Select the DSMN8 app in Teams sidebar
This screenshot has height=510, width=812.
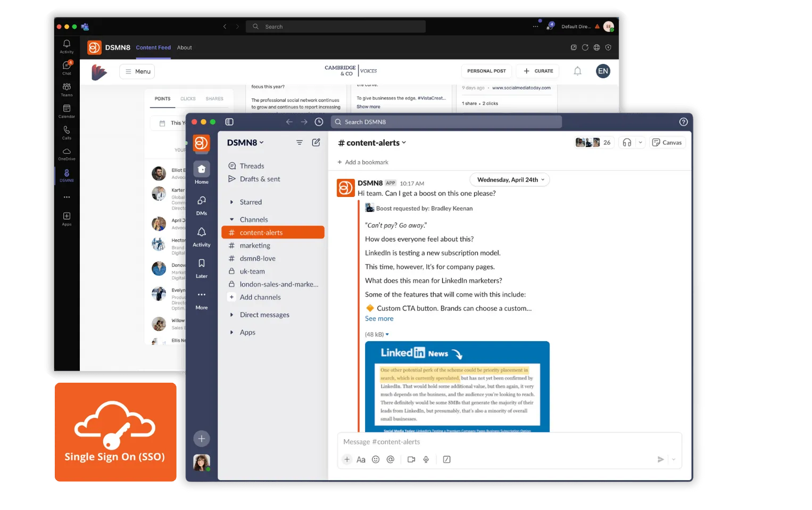coord(67,175)
